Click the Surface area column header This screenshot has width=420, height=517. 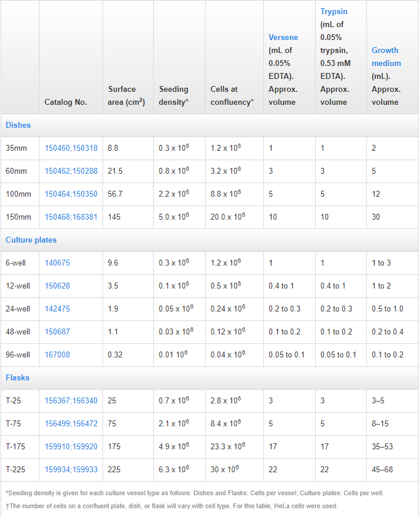127,95
